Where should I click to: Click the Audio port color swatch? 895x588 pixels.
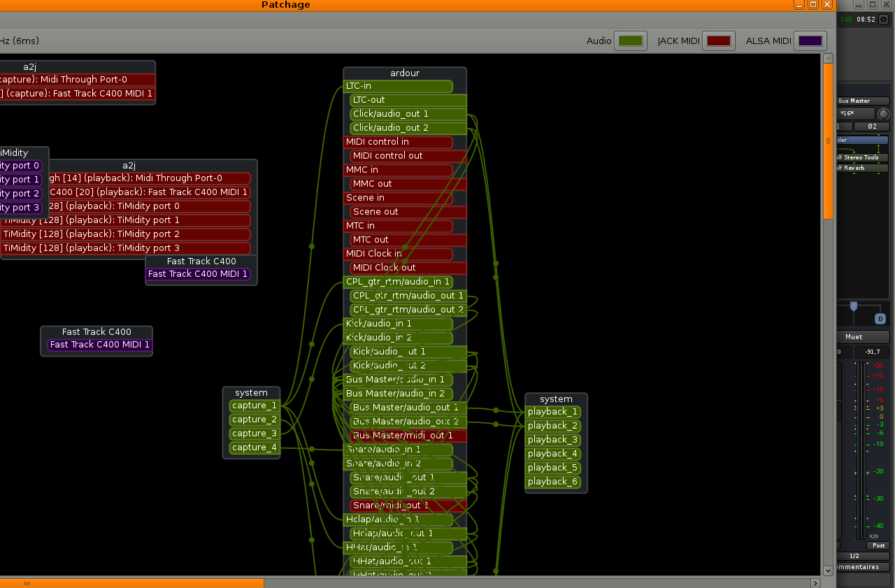pyautogui.click(x=631, y=41)
